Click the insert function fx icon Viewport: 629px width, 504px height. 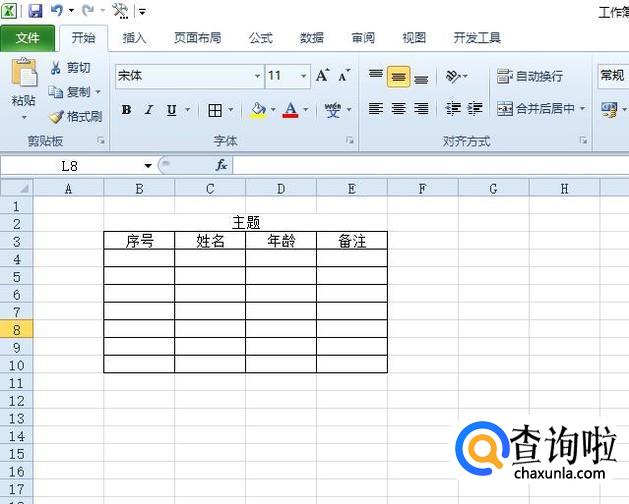point(221,165)
